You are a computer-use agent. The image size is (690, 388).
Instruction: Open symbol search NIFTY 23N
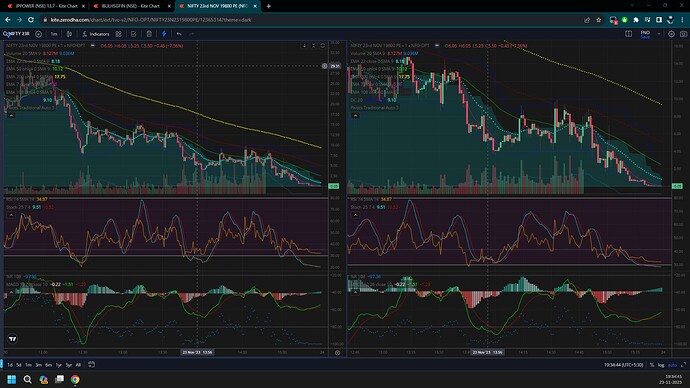(16, 34)
